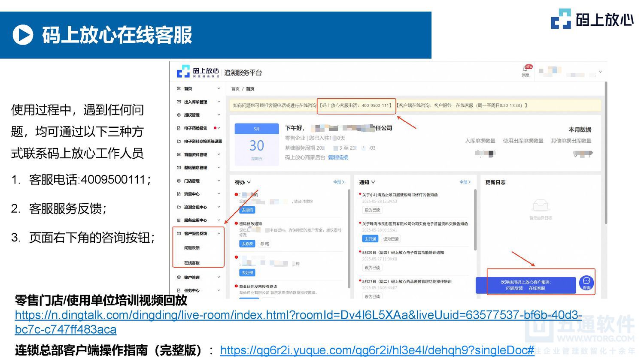
Task: Set the 5月29日 training notice to read
Action: pyautogui.click(x=372, y=268)
